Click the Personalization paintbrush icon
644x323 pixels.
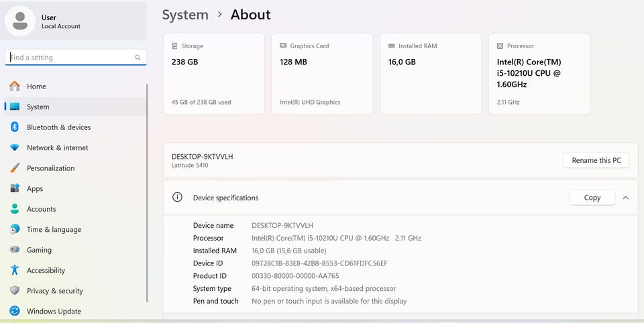15,168
